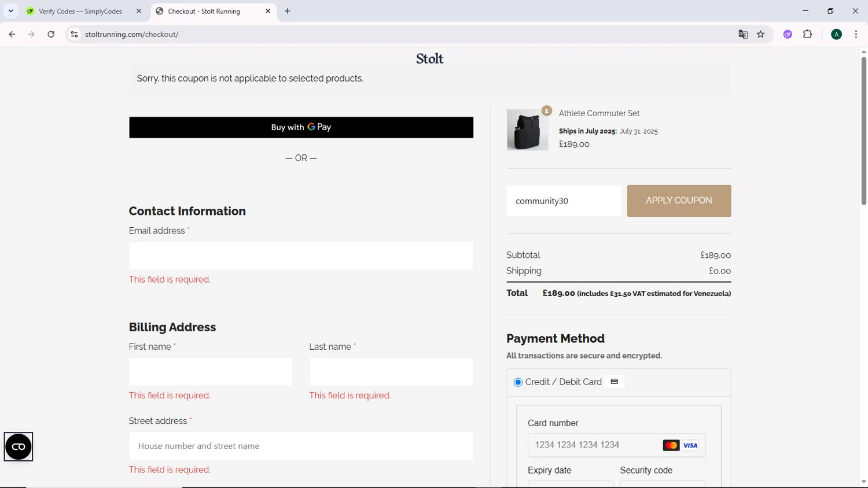Click the Ships in July 2025 text
The image size is (868, 488).
click(588, 131)
